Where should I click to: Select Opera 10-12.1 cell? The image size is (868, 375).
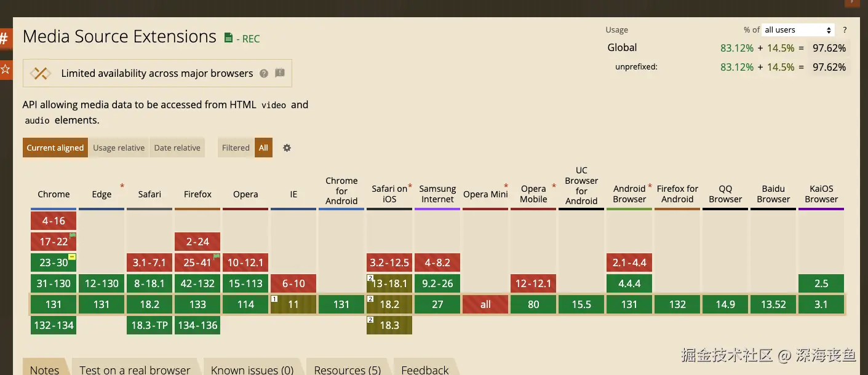coord(245,262)
